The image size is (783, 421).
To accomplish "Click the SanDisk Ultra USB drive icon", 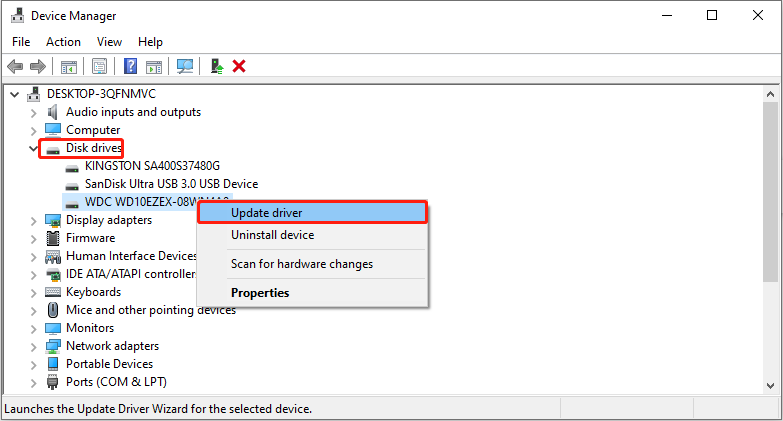I will 72,186.
